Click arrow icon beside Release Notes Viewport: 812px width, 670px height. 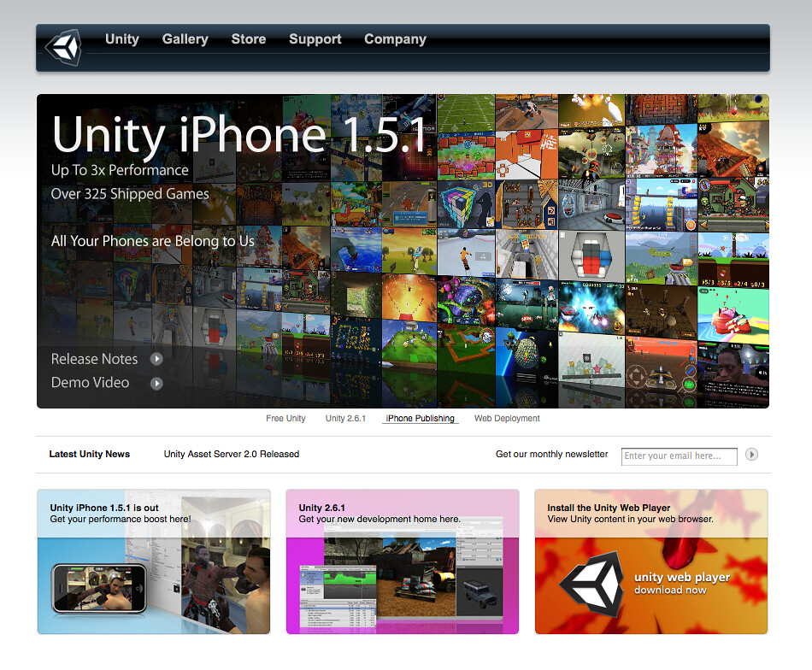[156, 359]
